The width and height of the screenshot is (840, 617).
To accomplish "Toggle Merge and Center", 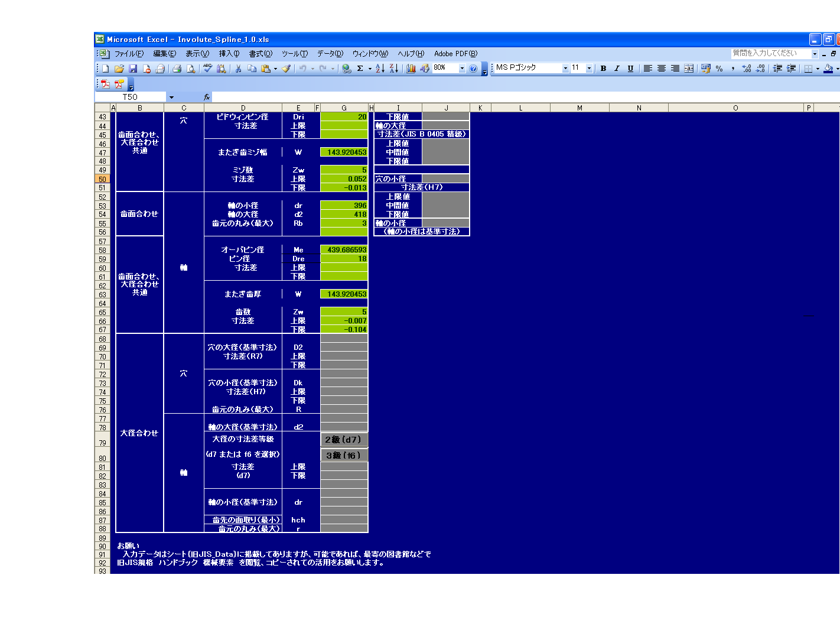I will [x=688, y=69].
